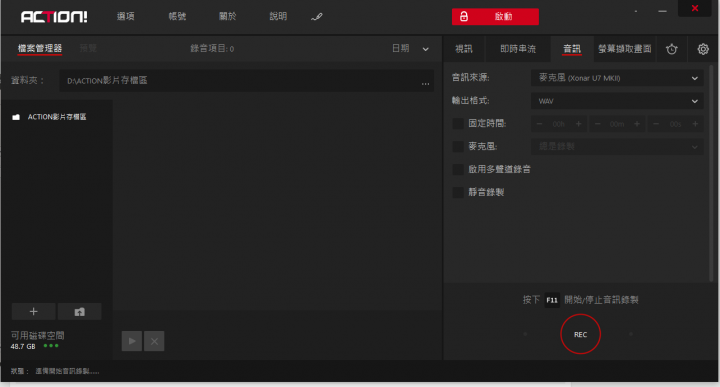Open the 帳號 menu

click(x=177, y=17)
